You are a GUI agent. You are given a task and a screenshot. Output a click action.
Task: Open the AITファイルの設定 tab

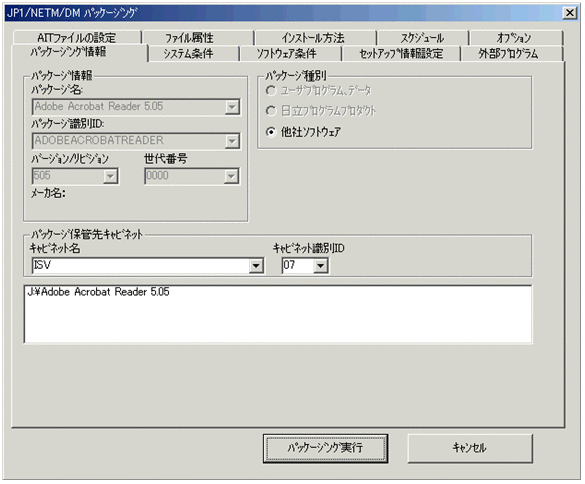coord(77,37)
